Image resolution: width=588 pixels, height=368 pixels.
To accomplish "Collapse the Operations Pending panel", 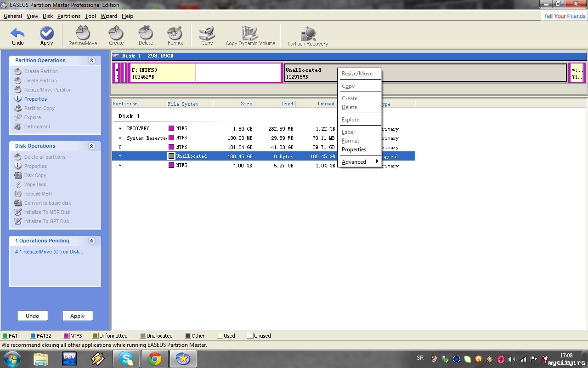I will (91, 241).
